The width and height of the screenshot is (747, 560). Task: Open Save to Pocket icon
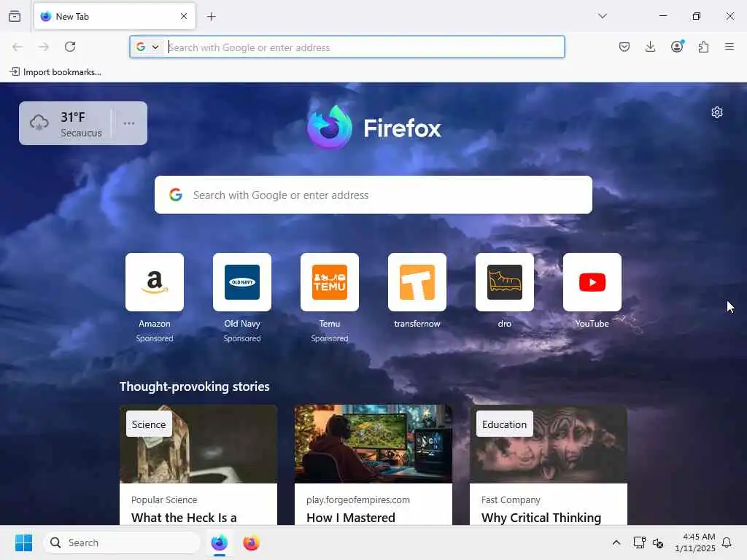(624, 47)
